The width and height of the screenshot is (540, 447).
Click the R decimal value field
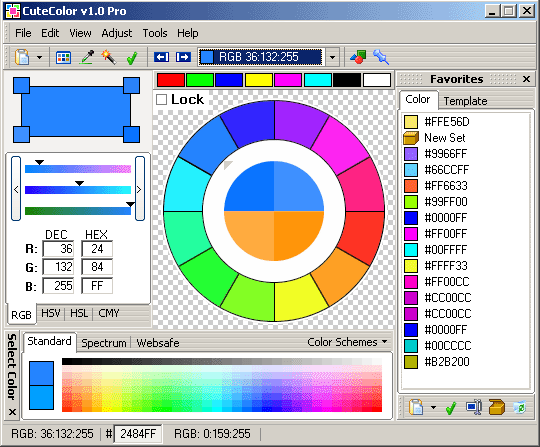coord(58,249)
